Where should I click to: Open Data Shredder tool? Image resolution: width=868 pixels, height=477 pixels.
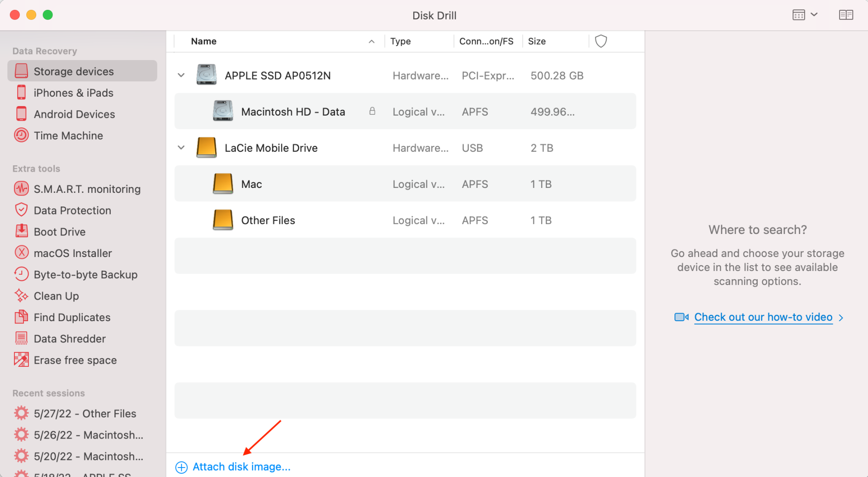pyautogui.click(x=70, y=339)
